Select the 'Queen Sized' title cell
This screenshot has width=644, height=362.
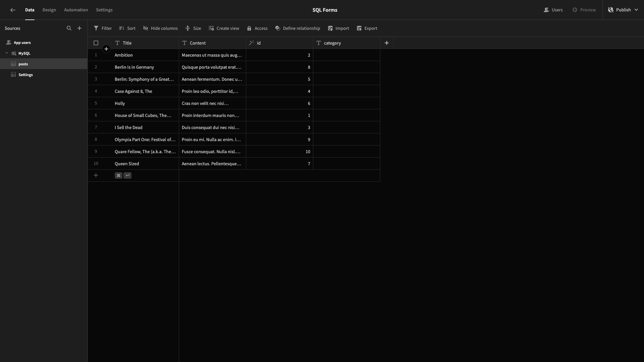(145, 164)
